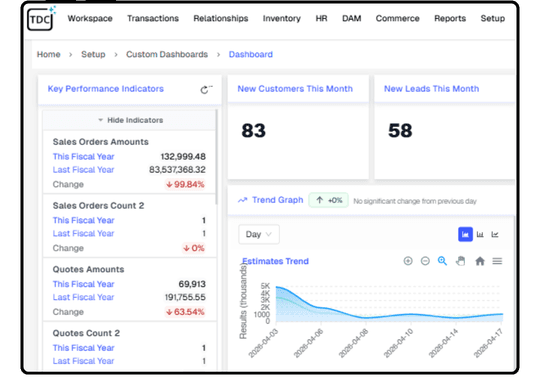Click the Quotes Amounts heading
The height and width of the screenshot is (384, 540).
pyautogui.click(x=89, y=269)
